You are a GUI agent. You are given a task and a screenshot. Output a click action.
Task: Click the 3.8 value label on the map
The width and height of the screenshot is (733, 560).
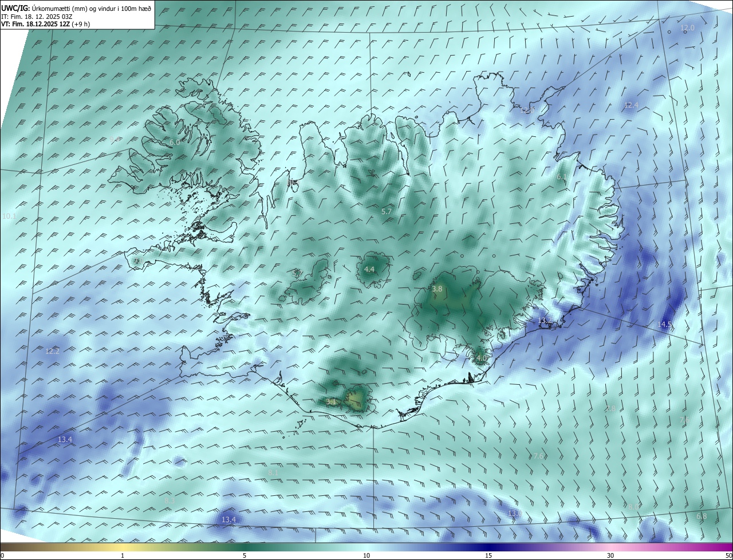[x=437, y=290]
